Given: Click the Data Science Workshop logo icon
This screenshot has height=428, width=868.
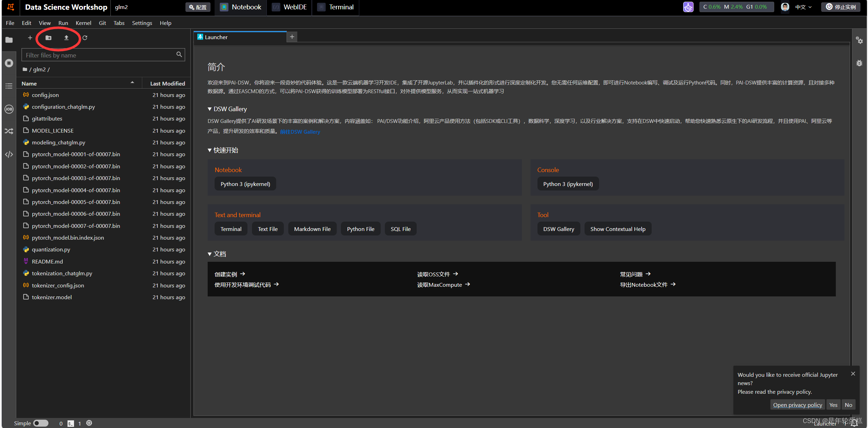Looking at the screenshot, I should click(x=11, y=7).
